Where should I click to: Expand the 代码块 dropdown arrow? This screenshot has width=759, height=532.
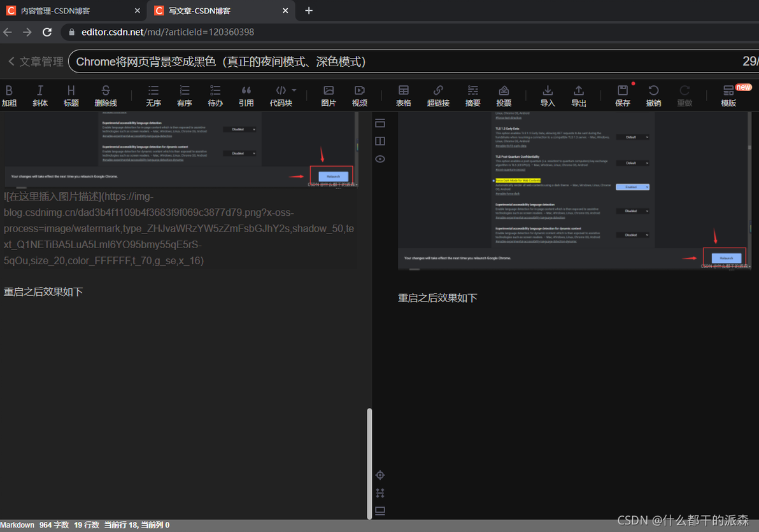(x=294, y=90)
